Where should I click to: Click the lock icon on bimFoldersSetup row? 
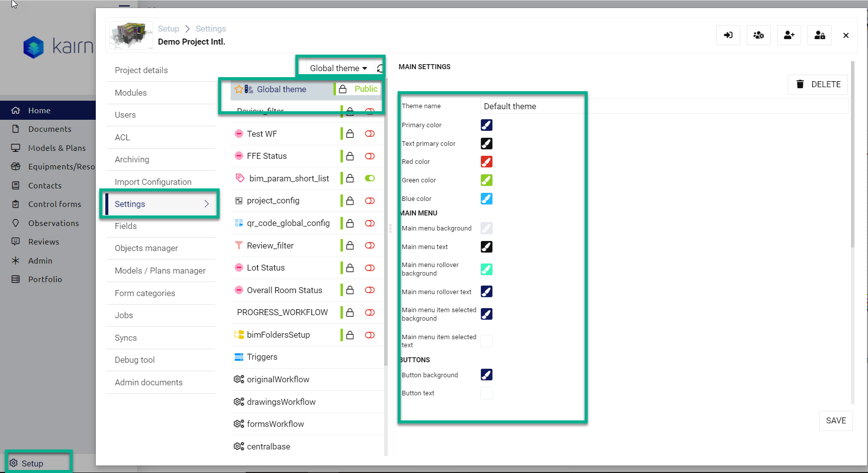pyautogui.click(x=350, y=335)
